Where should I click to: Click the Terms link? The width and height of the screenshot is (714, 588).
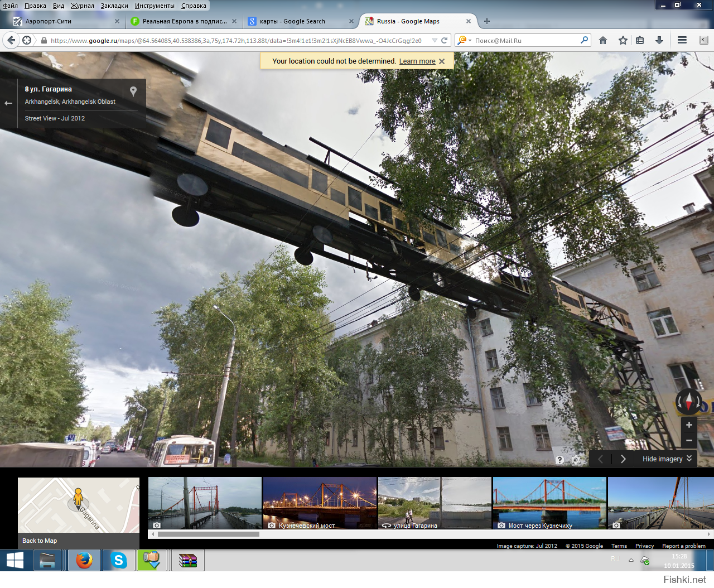click(x=619, y=546)
